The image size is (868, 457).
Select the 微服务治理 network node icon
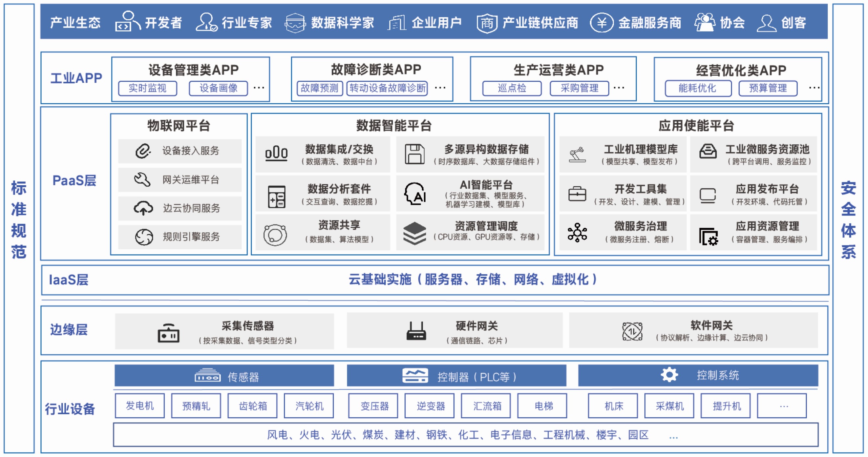pos(578,232)
